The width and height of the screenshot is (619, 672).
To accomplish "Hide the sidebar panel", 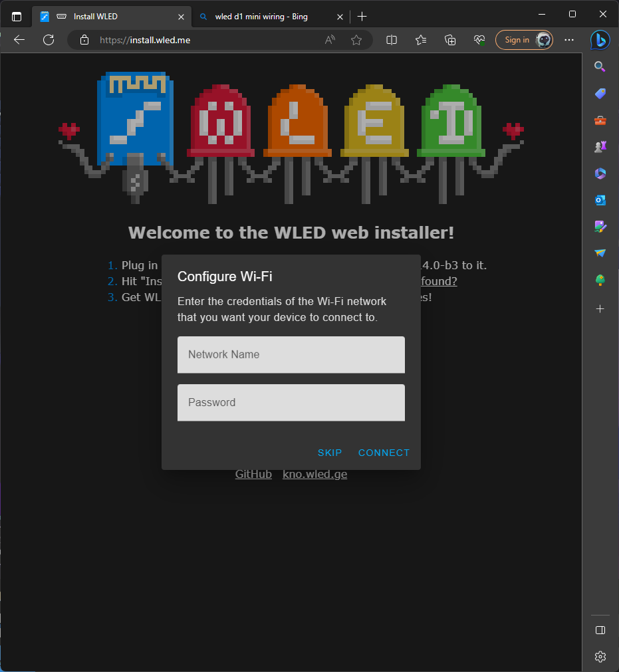I will pos(600,630).
